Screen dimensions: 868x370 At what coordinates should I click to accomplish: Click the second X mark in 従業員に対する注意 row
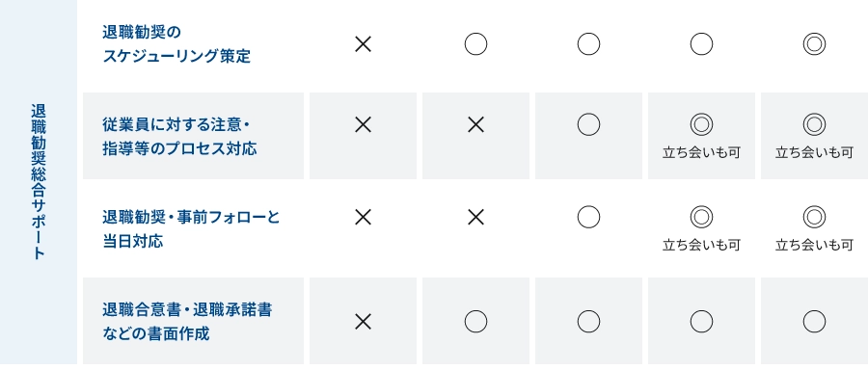(x=475, y=125)
